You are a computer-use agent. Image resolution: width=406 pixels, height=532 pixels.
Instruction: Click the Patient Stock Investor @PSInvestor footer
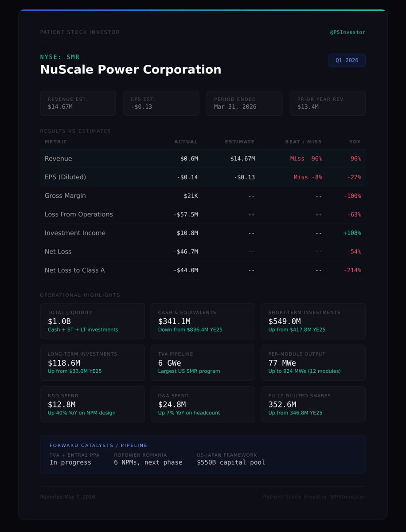point(314,497)
